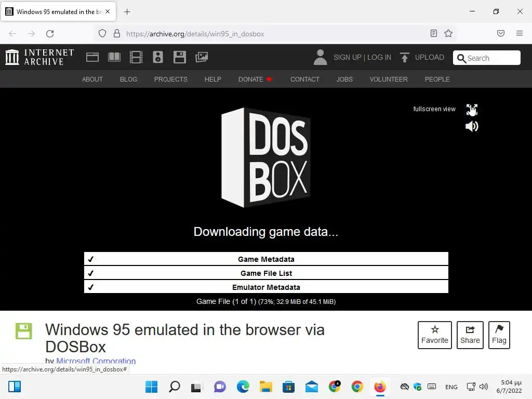Click the upload arrow icon
The image size is (532, 399).
pos(404,57)
